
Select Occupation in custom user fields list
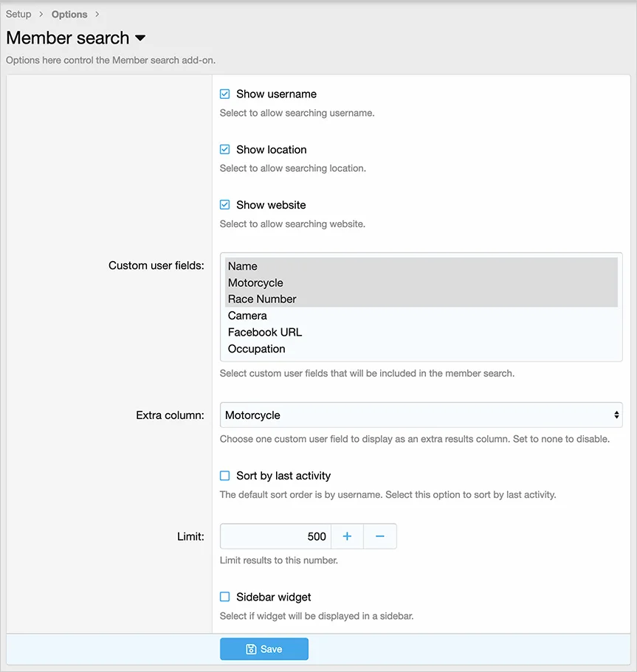[256, 349]
